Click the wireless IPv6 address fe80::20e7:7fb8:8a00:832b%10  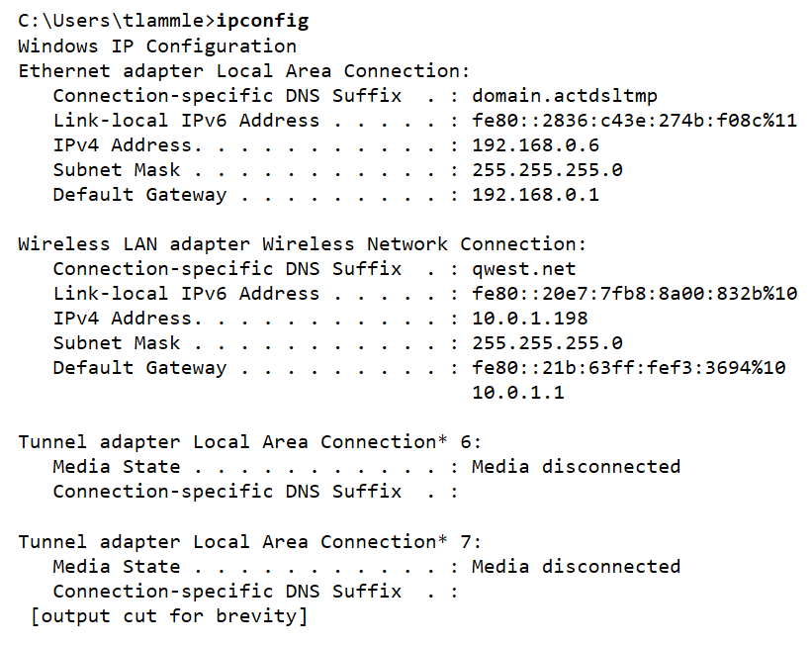(x=634, y=294)
